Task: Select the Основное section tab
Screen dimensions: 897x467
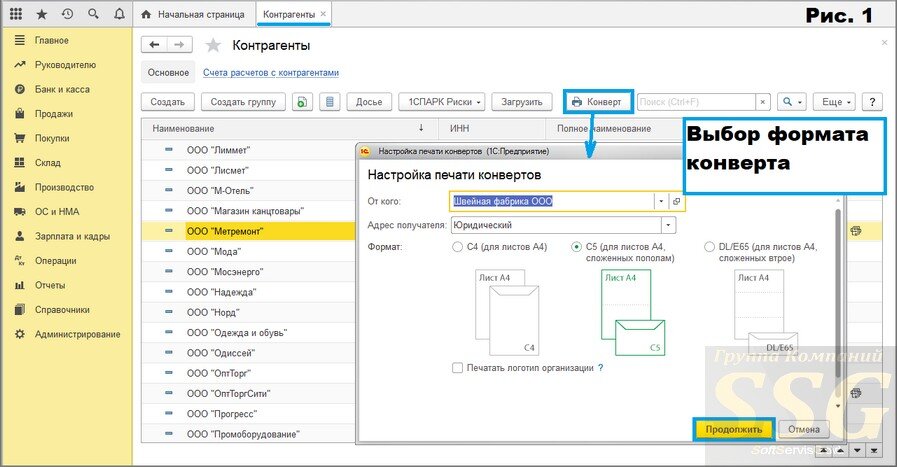Action: tap(168, 73)
